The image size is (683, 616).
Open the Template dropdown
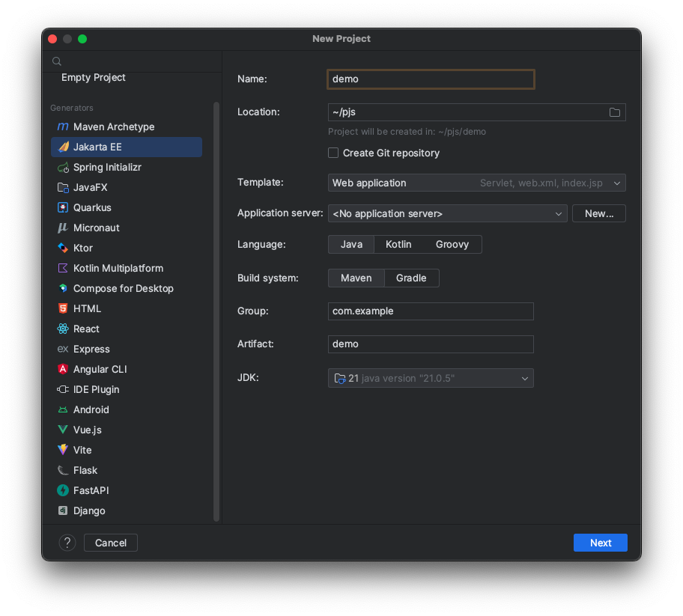[x=476, y=183]
